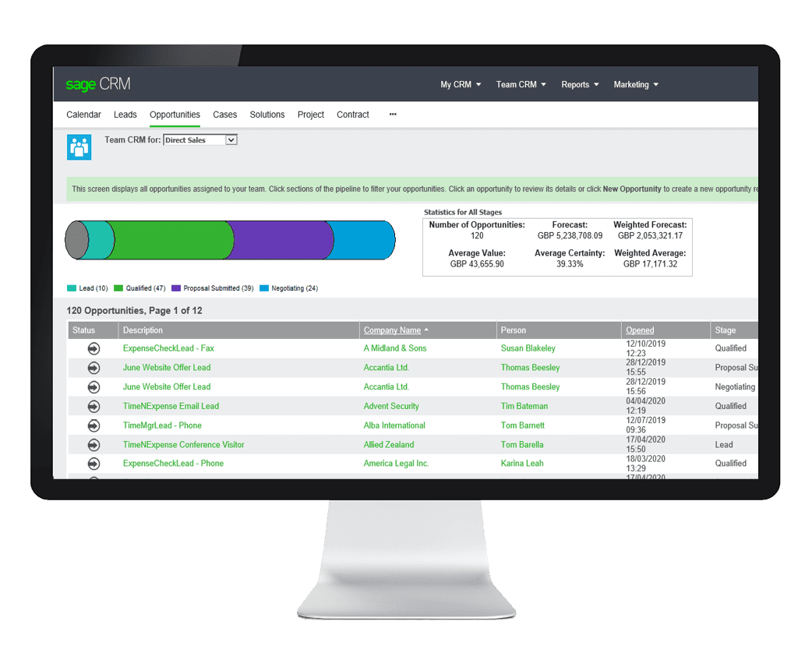This screenshot has width=812, height=649.
Task: Click the Lead stage cell for Allied Zealand
Action: [724, 444]
